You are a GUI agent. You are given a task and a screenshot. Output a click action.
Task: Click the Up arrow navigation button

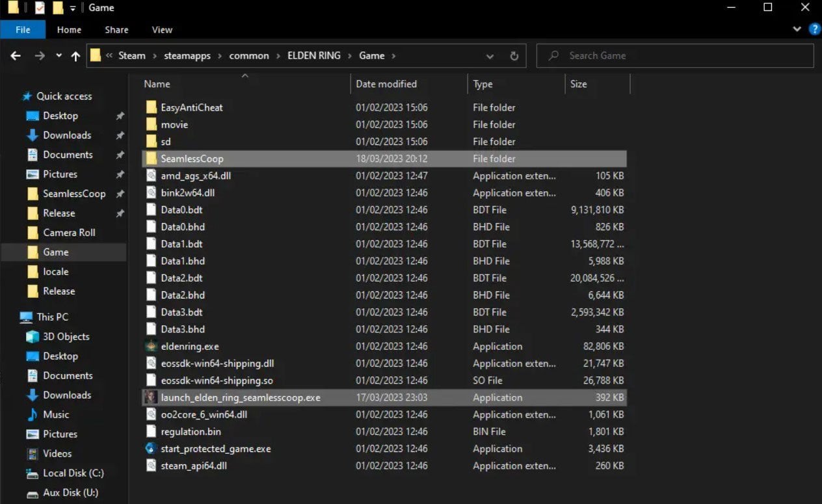click(x=75, y=56)
